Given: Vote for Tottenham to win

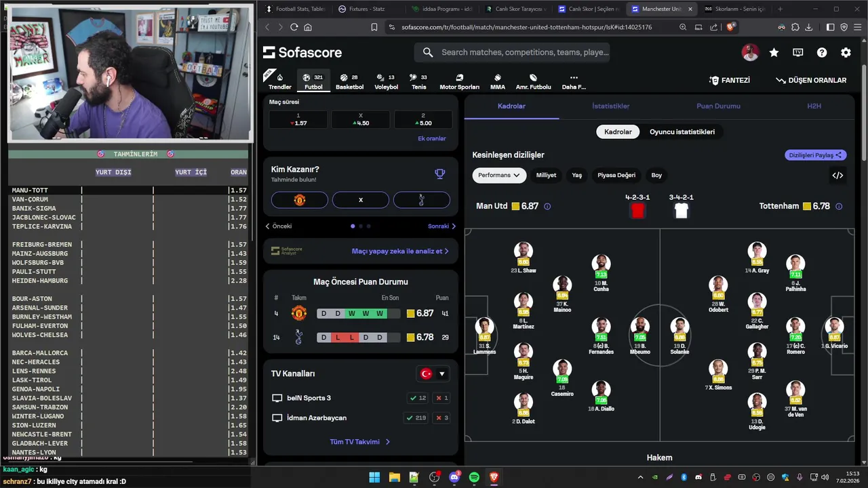Looking at the screenshot, I should point(422,200).
